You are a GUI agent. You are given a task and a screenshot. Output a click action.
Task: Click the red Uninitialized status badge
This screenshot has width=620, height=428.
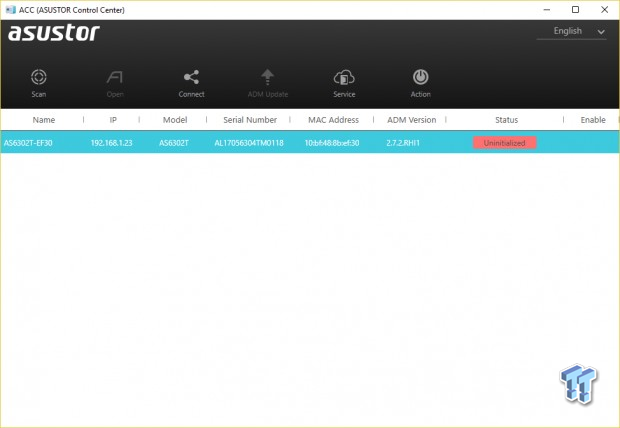pyautogui.click(x=505, y=143)
